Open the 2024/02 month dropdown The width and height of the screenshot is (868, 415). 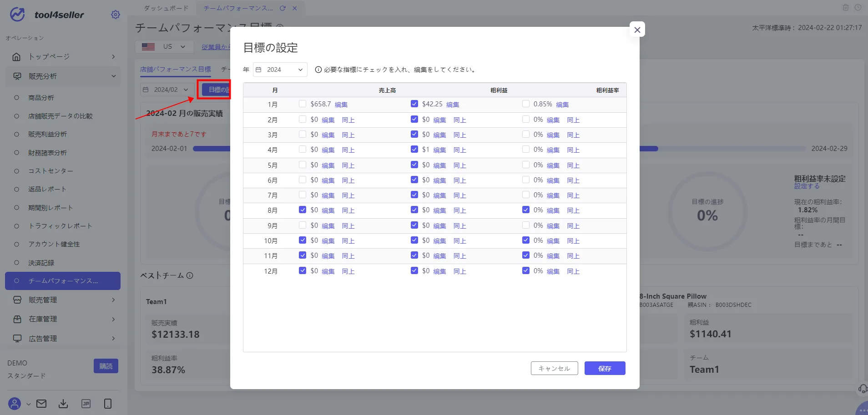(x=166, y=90)
